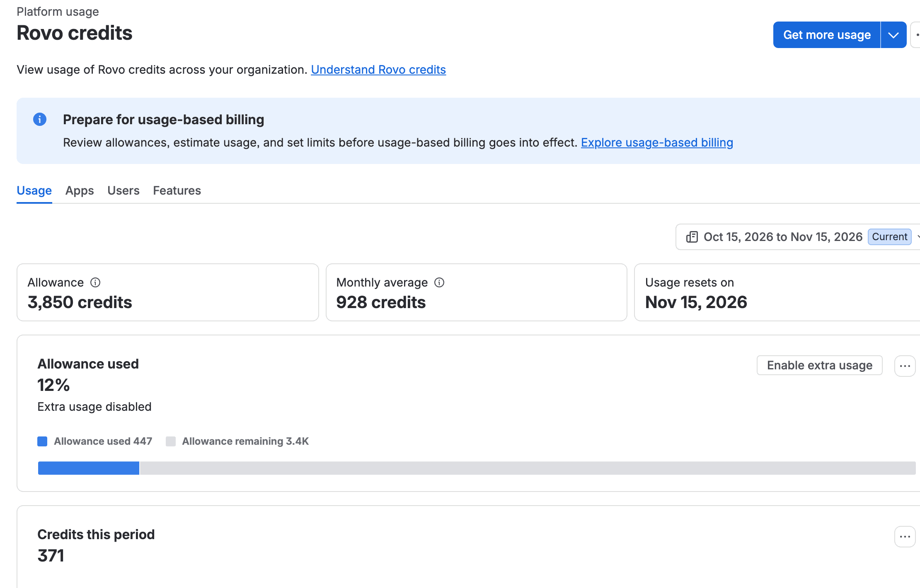This screenshot has width=920, height=588.
Task: Click the blue used portion of progress bar
Action: [89, 468]
